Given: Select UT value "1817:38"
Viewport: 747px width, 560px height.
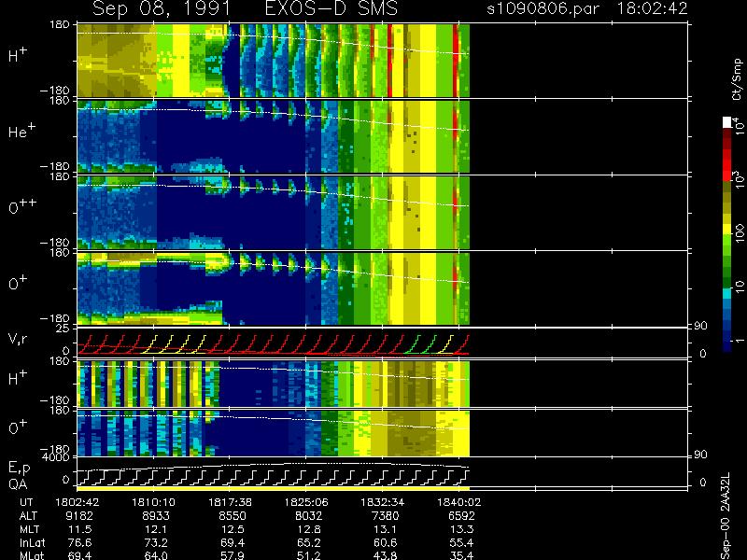Looking at the screenshot, I should click(230, 502).
